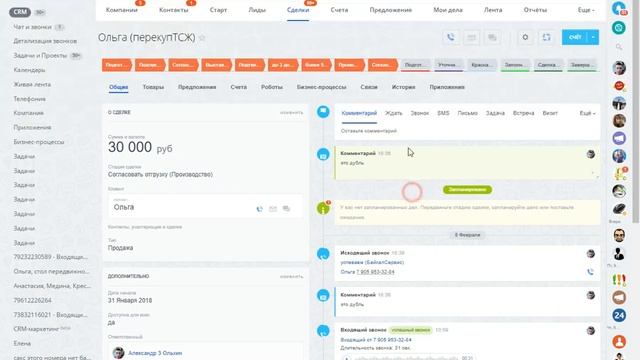Switch to the Роботы tab

coord(272,87)
